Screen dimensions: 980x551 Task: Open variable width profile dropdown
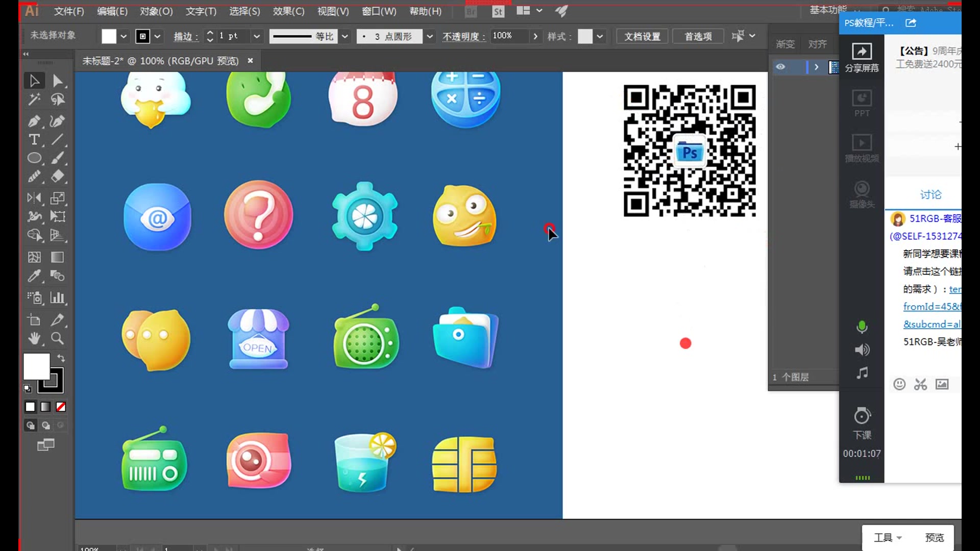(345, 36)
